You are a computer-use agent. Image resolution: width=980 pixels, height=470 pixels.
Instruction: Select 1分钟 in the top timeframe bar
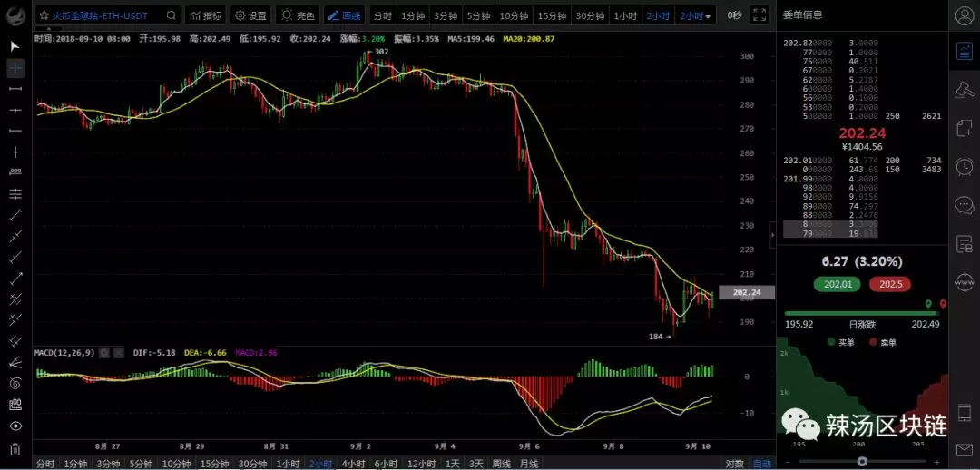click(x=413, y=15)
